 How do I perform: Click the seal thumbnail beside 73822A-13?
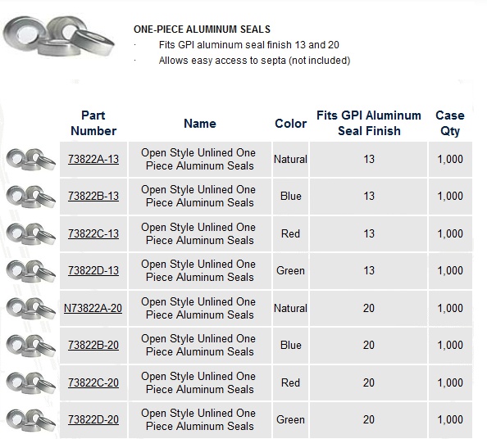(x=31, y=159)
